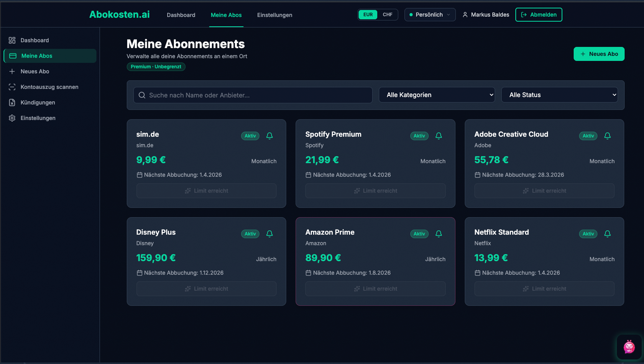Open the pink chatbot assistant icon
The height and width of the screenshot is (364, 644).
(629, 347)
